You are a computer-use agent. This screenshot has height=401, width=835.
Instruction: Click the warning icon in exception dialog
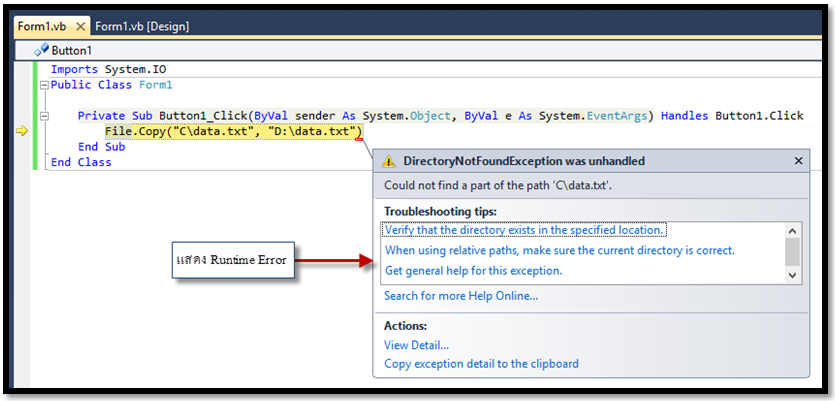click(x=388, y=161)
